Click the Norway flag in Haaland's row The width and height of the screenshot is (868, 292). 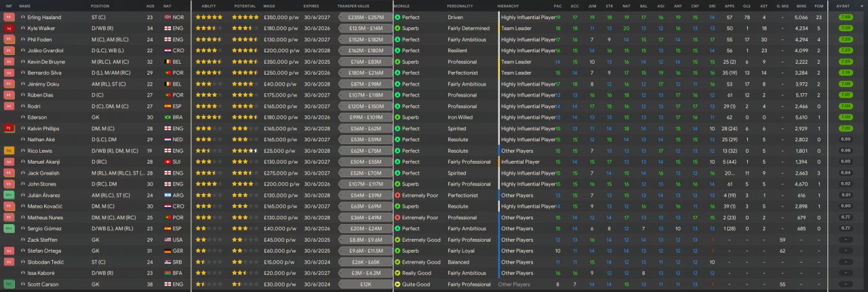pyautogui.click(x=168, y=17)
